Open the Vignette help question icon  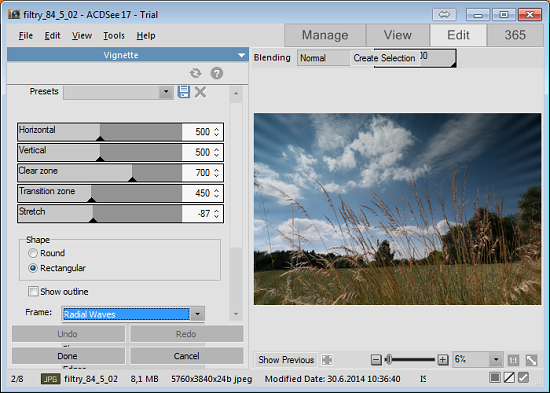[217, 73]
